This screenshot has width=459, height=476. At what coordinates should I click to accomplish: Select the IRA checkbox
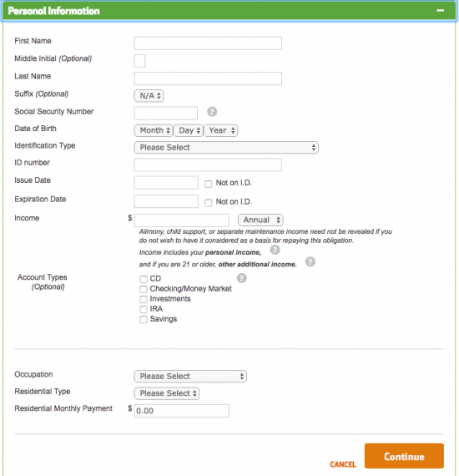click(x=144, y=309)
